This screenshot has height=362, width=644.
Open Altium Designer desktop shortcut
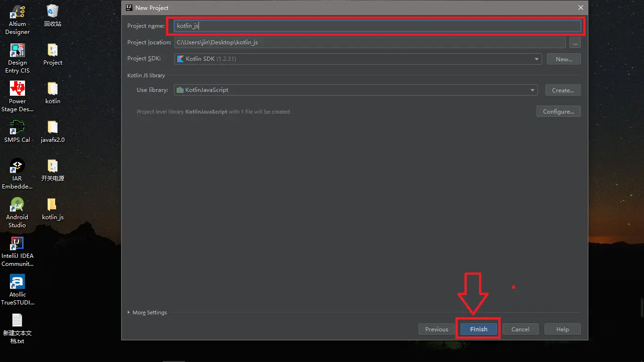[17, 20]
